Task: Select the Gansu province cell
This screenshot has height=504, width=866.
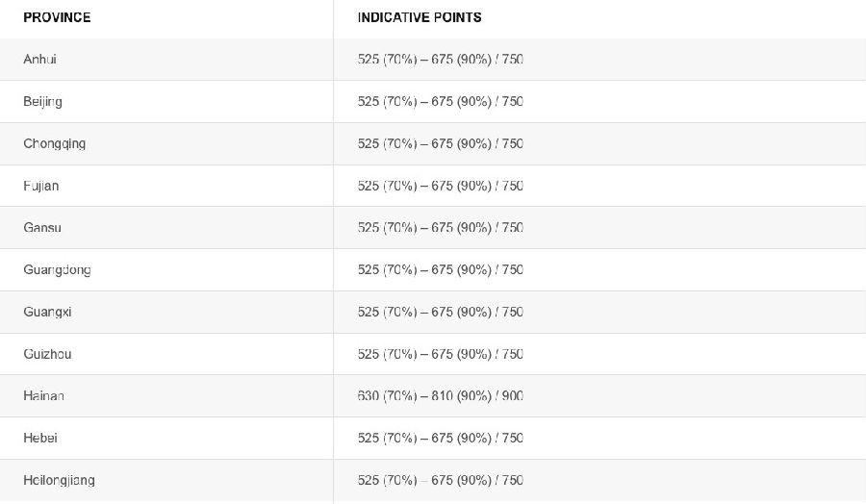Action: coord(42,227)
